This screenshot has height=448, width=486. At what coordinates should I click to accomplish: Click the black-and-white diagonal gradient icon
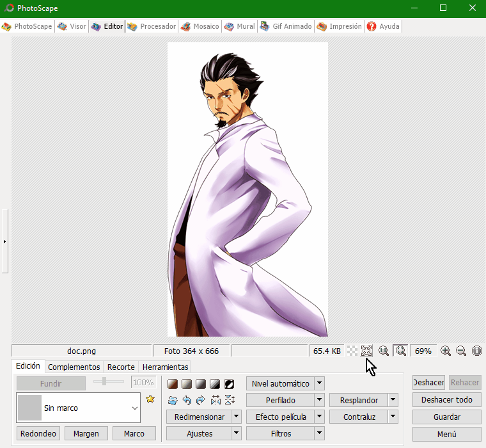tap(215, 384)
